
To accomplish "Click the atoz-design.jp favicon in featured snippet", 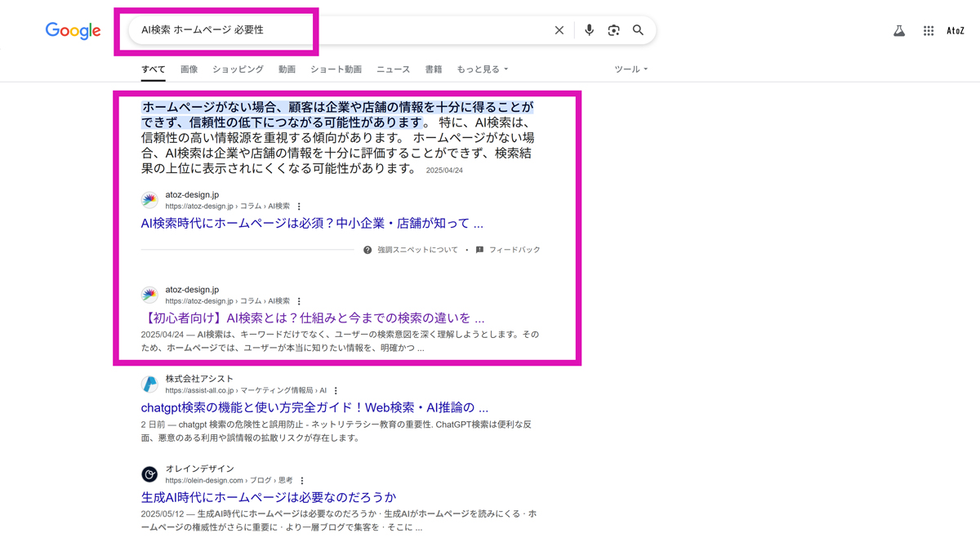I will tap(149, 200).
